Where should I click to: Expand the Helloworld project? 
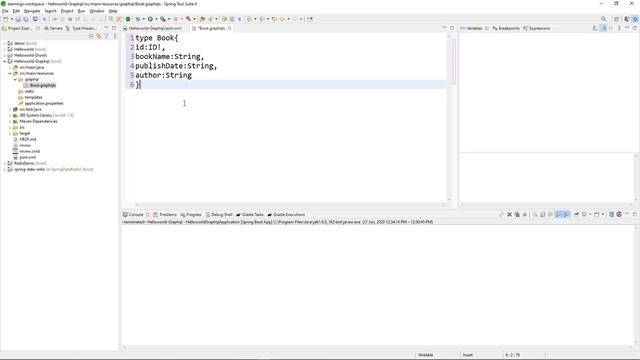(x=4, y=49)
